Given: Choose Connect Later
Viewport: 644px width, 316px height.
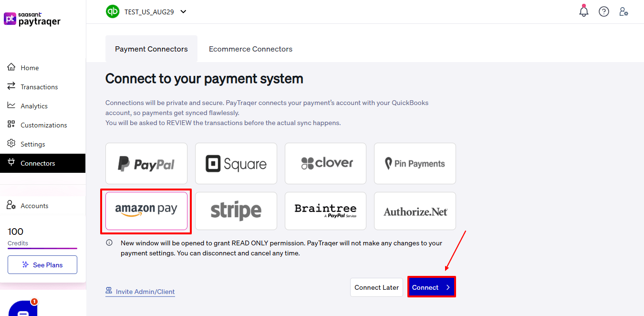Looking at the screenshot, I should [376, 287].
